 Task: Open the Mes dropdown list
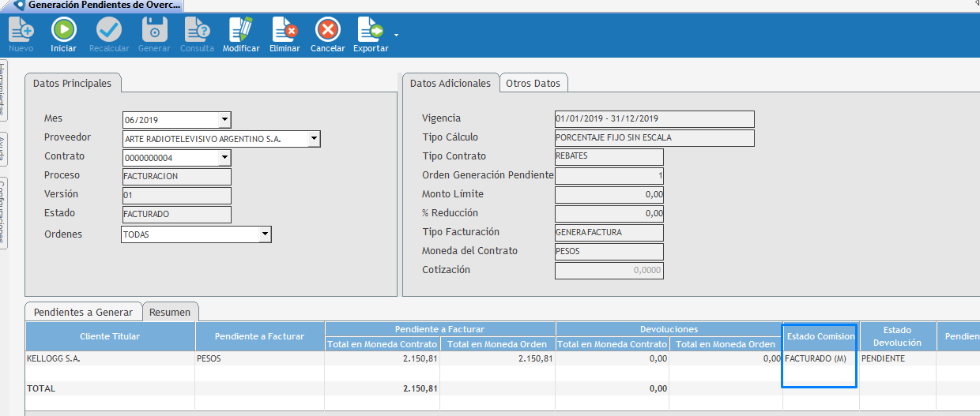click(224, 120)
